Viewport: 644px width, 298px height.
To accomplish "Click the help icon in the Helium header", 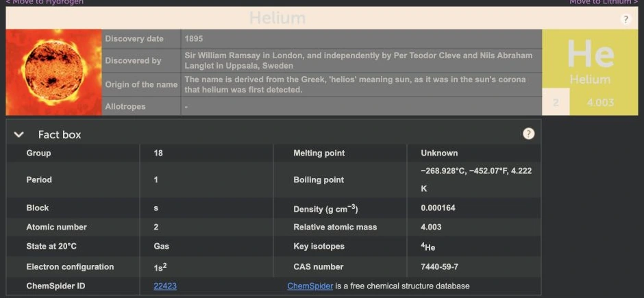I will [626, 19].
